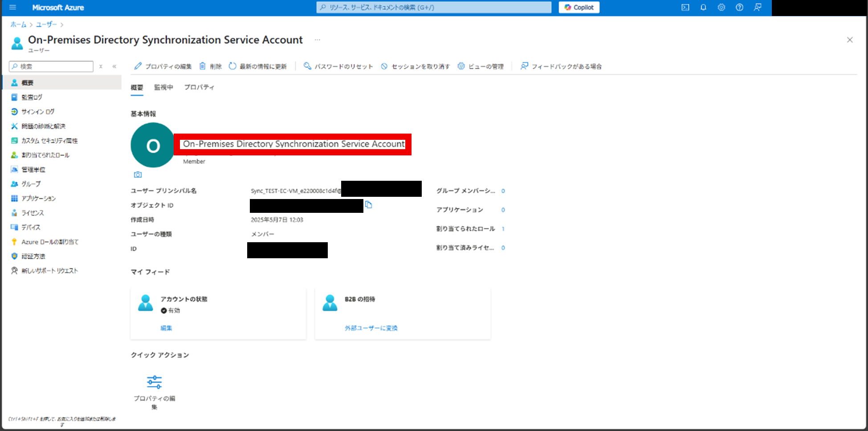Click フィードバックがある場合 in the toolbar
This screenshot has width=868, height=431.
click(561, 66)
